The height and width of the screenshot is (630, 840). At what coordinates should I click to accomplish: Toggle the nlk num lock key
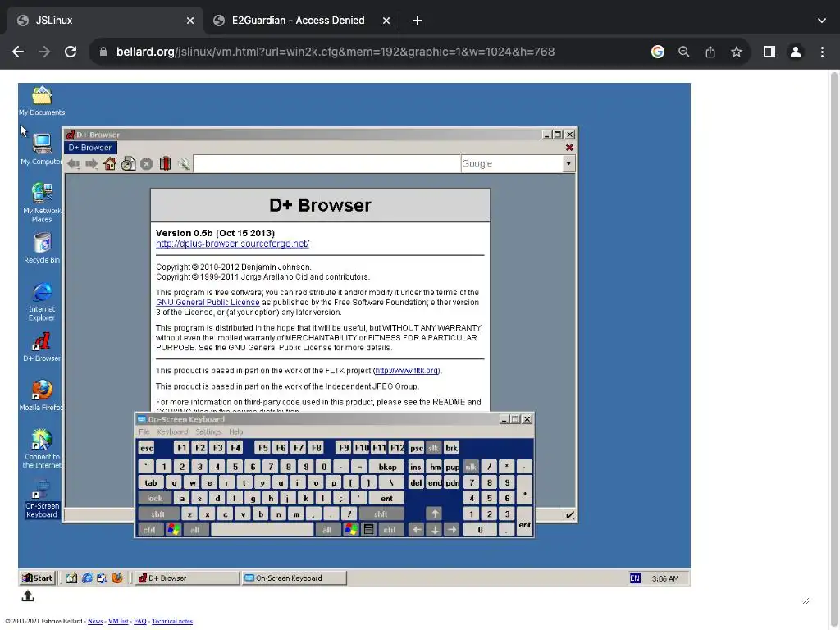pos(471,467)
